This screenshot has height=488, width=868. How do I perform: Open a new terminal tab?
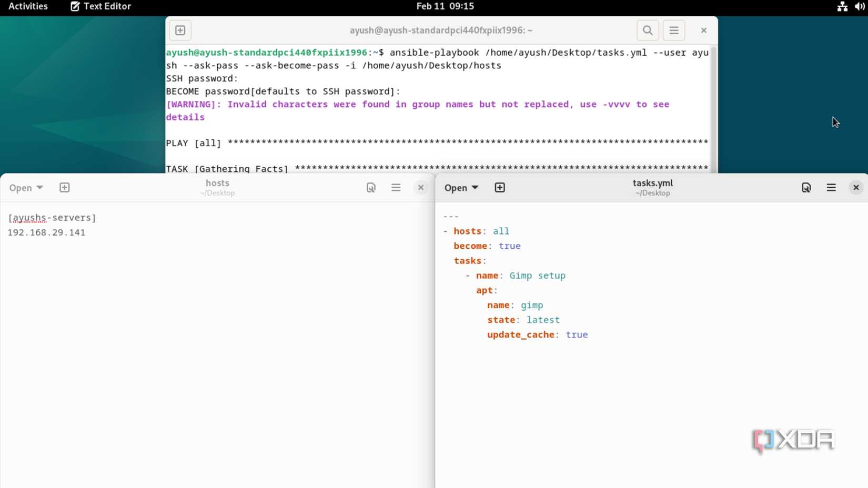(180, 30)
